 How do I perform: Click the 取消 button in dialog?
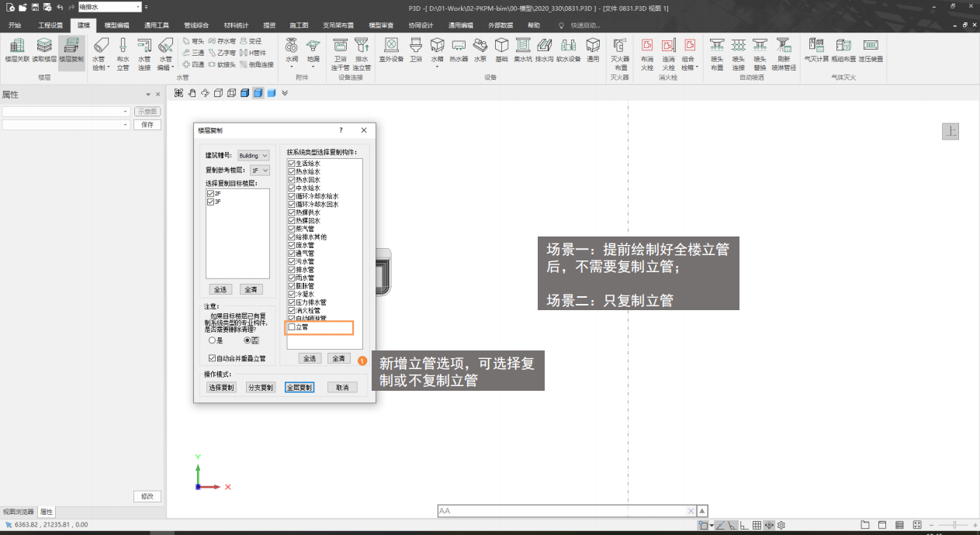coord(342,387)
